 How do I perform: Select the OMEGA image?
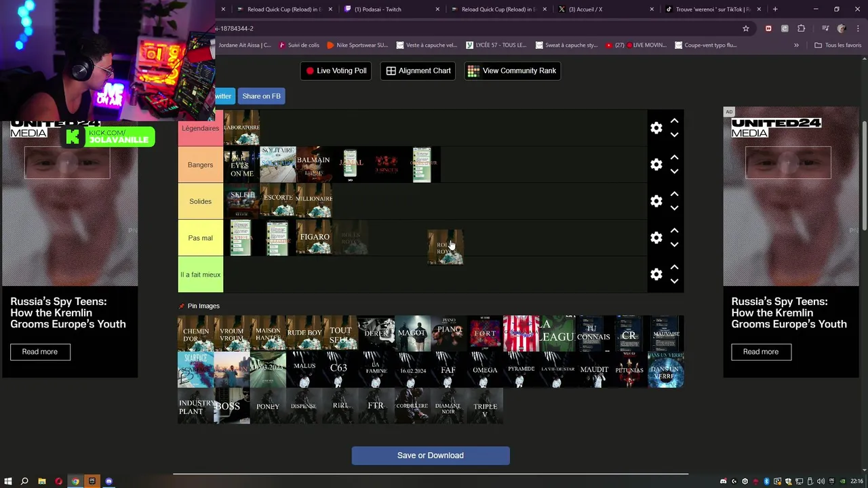485,370
